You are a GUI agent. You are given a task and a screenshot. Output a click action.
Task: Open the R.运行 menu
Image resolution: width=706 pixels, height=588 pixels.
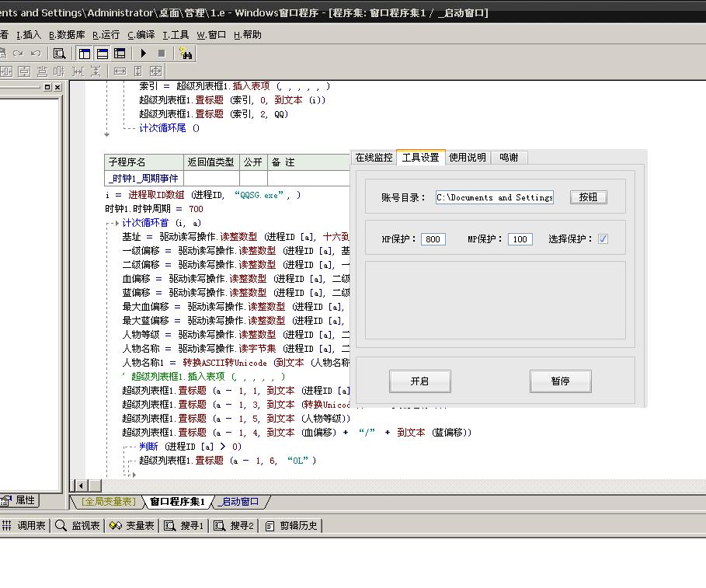[x=106, y=35]
